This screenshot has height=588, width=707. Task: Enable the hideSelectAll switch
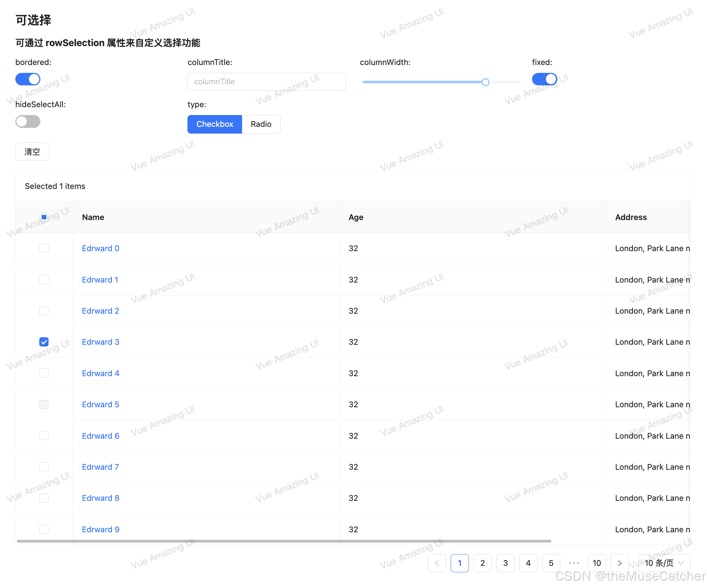point(28,121)
